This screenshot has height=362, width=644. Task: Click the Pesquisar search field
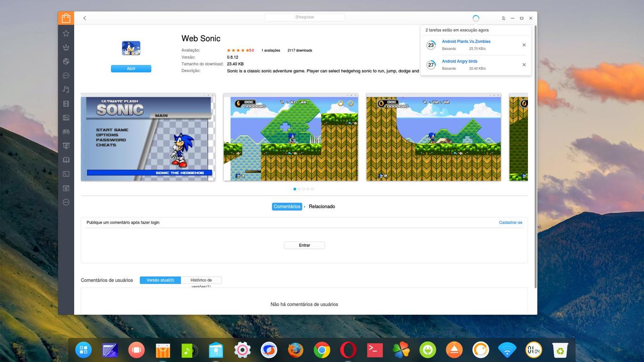click(305, 17)
